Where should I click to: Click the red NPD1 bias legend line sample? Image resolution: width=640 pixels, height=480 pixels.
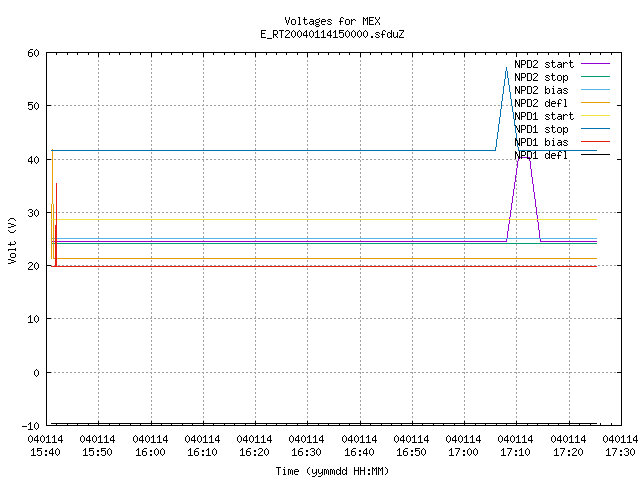[x=595, y=142]
